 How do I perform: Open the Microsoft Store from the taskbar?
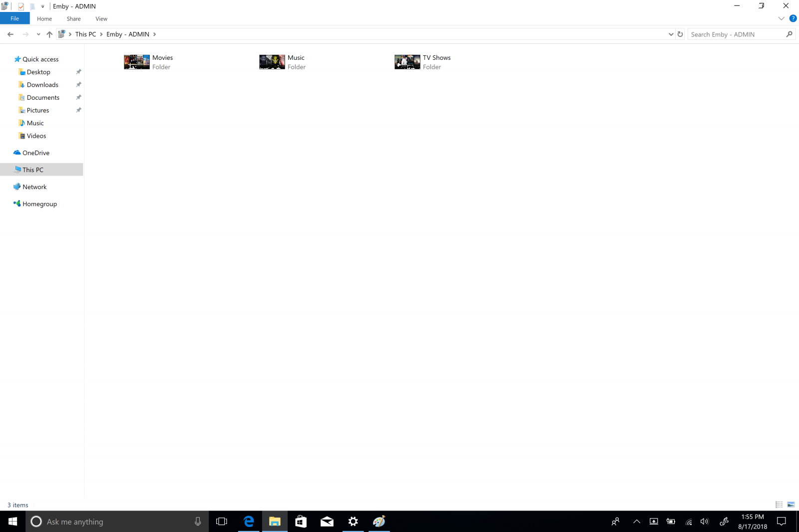[x=301, y=522]
